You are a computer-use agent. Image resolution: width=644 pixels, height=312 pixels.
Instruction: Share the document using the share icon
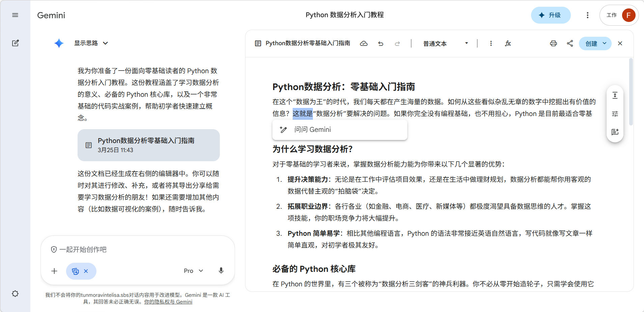[x=570, y=44]
